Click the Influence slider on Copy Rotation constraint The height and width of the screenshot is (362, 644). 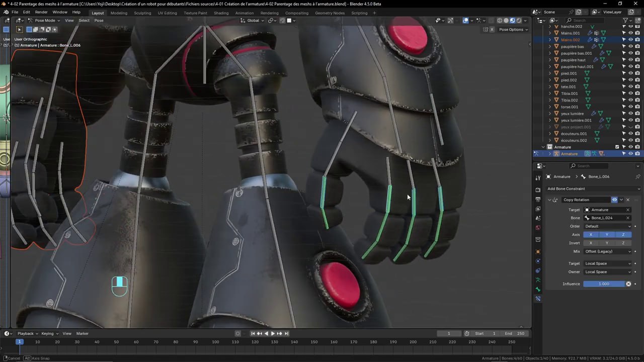point(604,284)
